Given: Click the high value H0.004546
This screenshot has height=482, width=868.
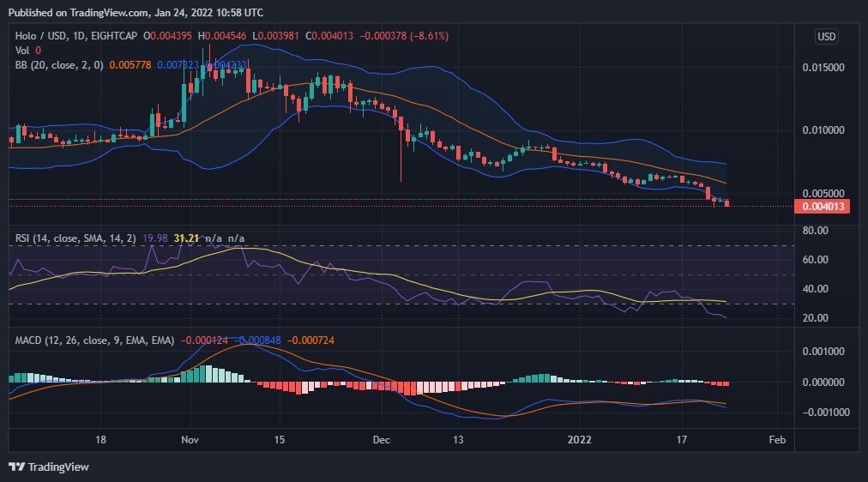Looking at the screenshot, I should click(222, 36).
